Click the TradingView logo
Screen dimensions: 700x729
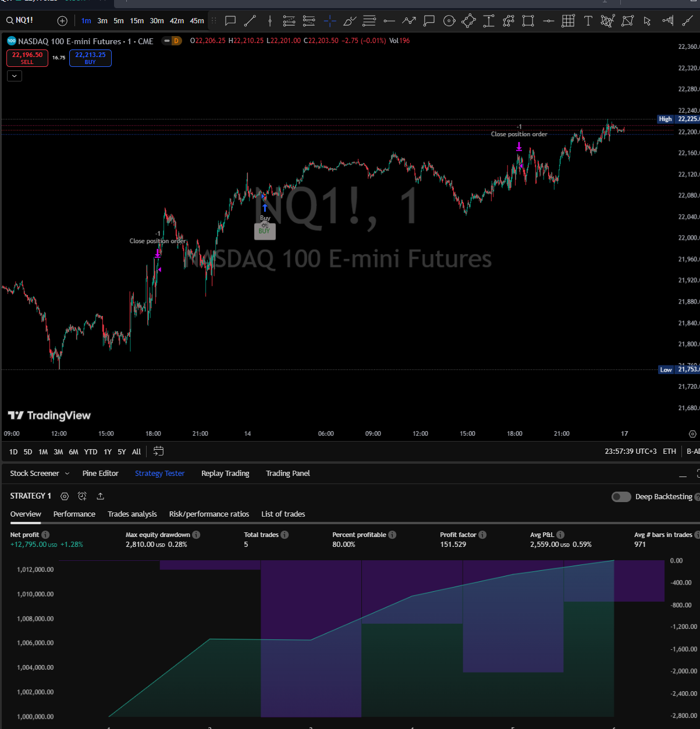(x=49, y=415)
